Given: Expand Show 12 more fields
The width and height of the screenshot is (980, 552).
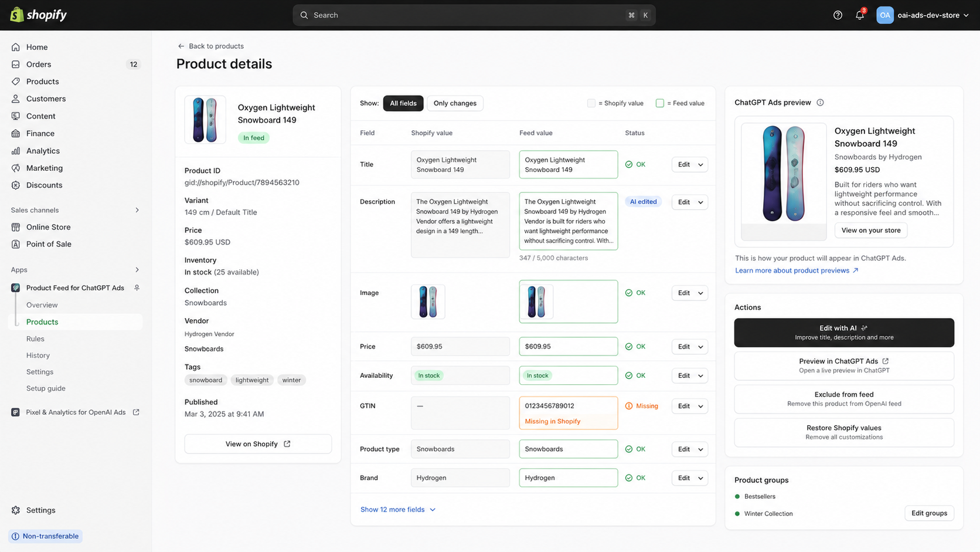Looking at the screenshot, I should pyautogui.click(x=398, y=510).
